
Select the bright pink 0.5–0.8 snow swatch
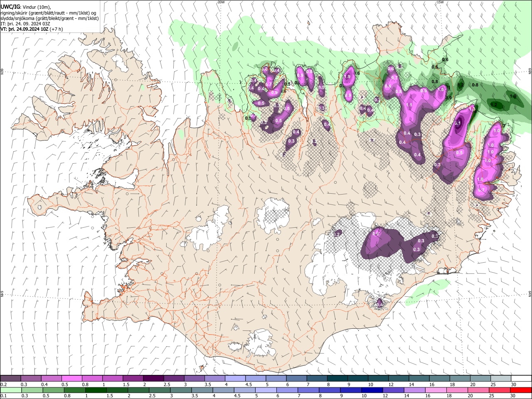click(x=71, y=379)
